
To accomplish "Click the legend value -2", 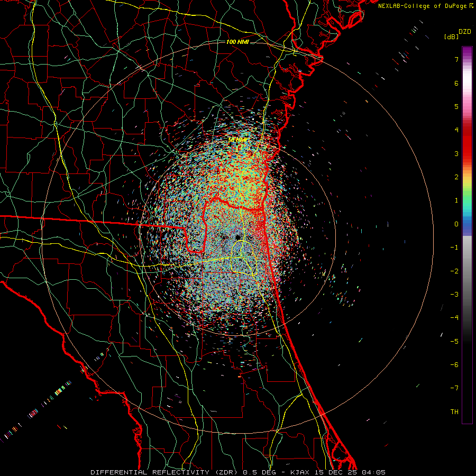I will point(454,271).
